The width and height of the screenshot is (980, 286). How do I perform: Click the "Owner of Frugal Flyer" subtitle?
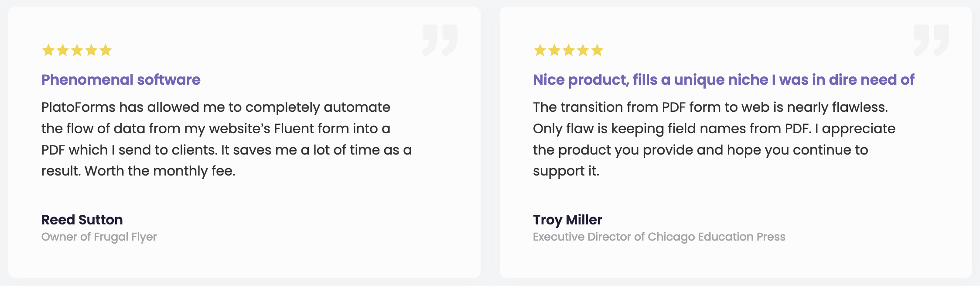[99, 237]
